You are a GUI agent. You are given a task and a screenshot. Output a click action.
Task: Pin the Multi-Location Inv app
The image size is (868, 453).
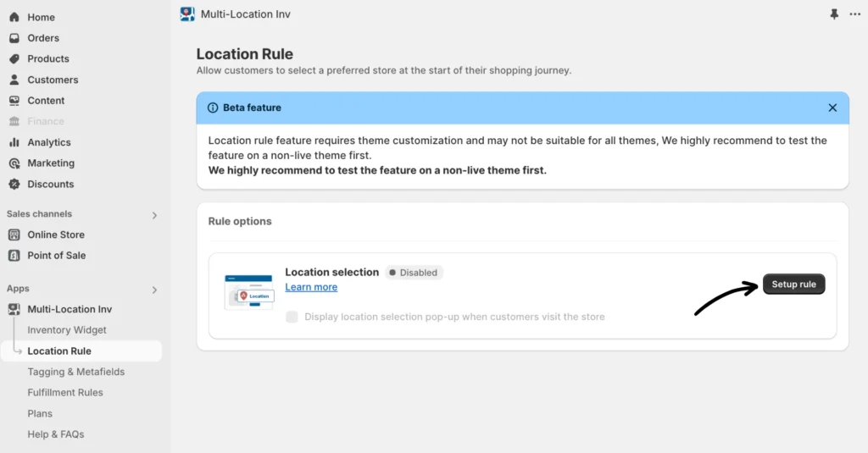(x=834, y=14)
